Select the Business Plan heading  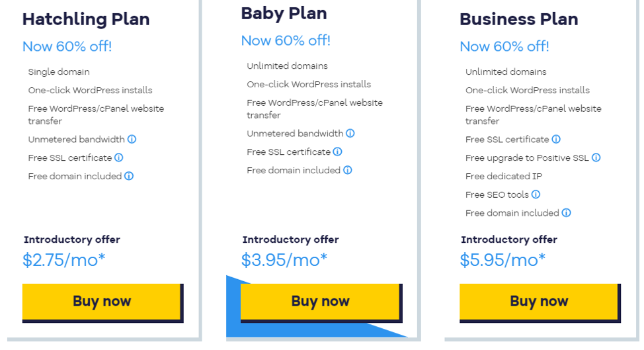[519, 19]
